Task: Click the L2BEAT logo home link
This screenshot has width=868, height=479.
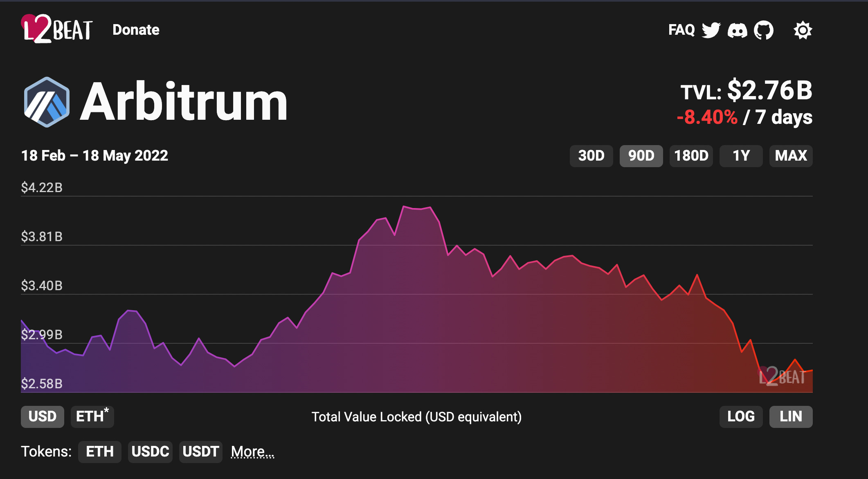Action: 56,29
